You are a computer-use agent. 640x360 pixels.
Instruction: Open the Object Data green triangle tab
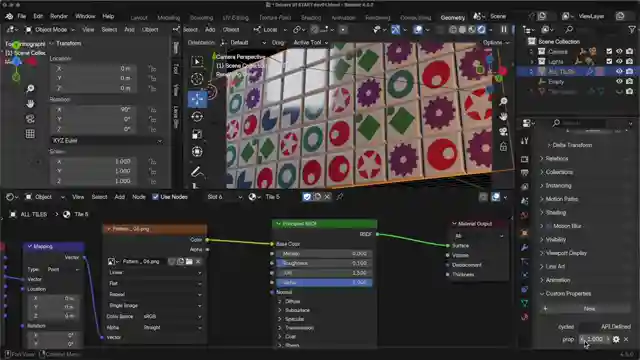(524, 303)
